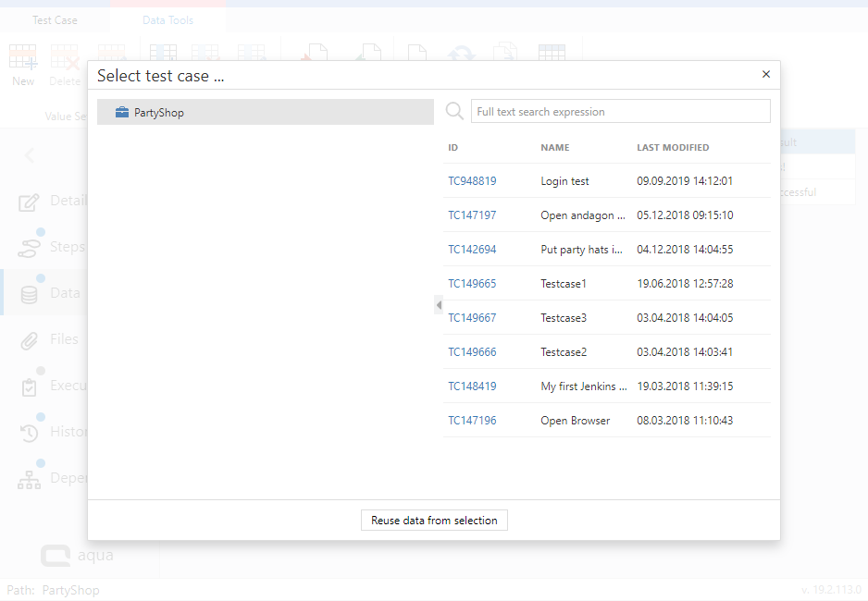Type in the full text search field

620,112
